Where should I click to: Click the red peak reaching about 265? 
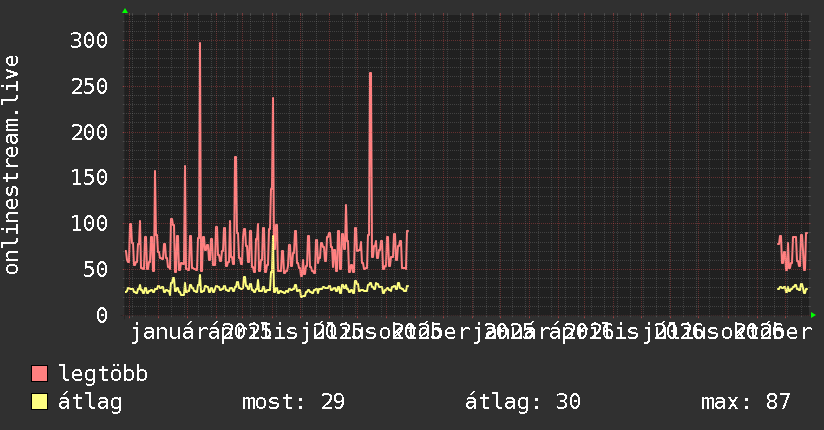pyautogui.click(x=370, y=75)
